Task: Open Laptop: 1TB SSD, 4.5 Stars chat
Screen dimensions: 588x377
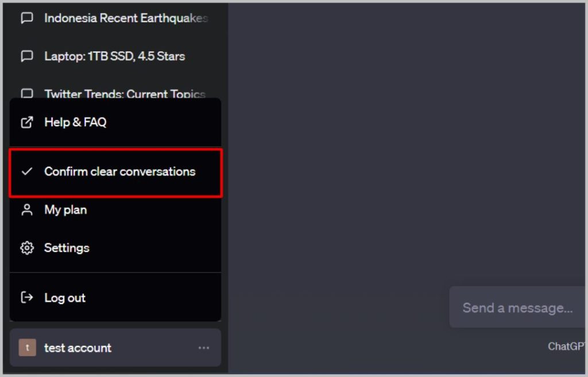Action: coord(115,56)
